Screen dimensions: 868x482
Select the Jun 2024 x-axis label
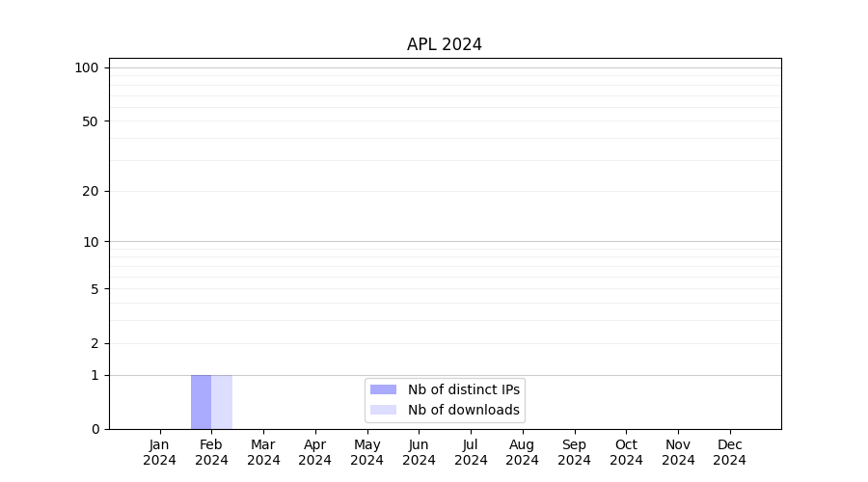(x=419, y=452)
